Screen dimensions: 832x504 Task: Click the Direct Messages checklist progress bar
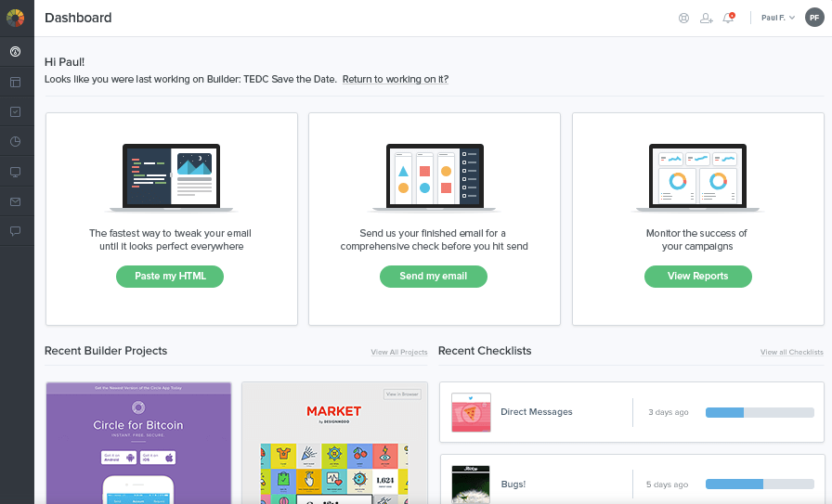coord(760,412)
